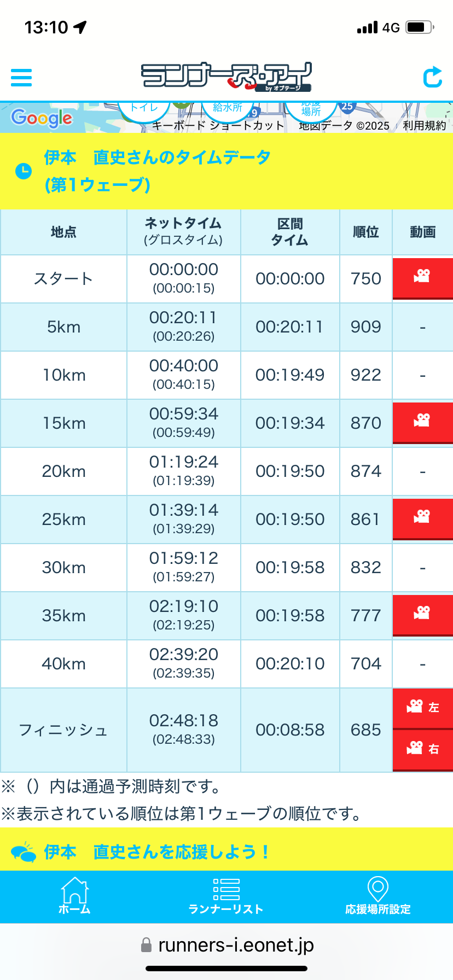Open the hamburger menu

click(x=21, y=78)
